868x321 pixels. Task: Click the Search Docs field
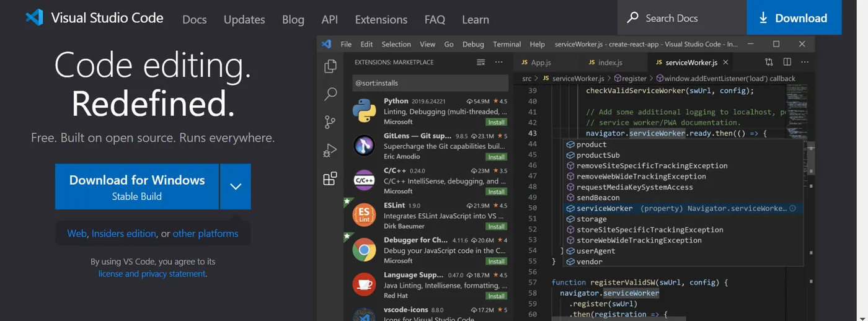click(x=682, y=17)
